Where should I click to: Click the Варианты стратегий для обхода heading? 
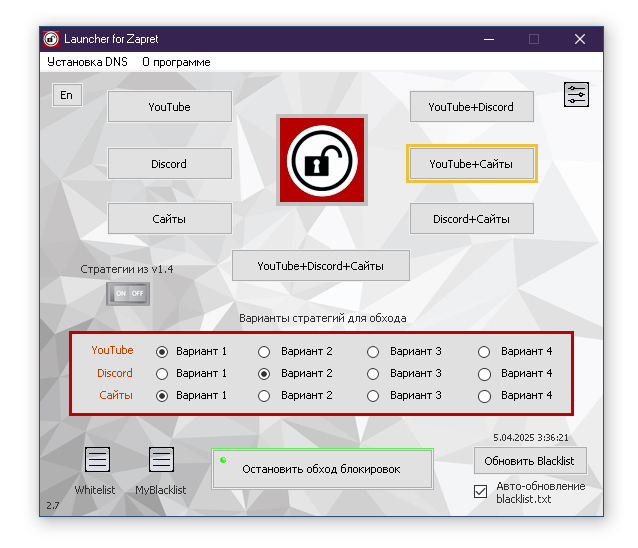pyautogui.click(x=323, y=318)
